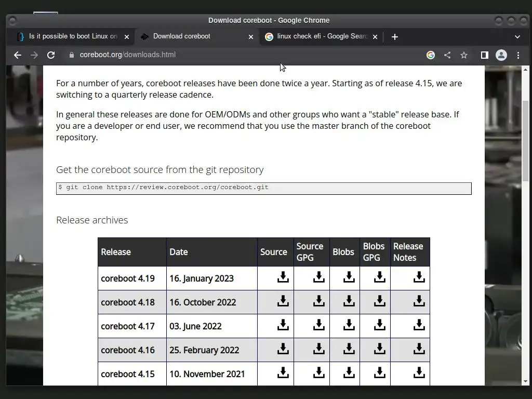Download coreboot 4.15 blobs GPG signature
The width and height of the screenshot is (532, 399).
tap(380, 373)
